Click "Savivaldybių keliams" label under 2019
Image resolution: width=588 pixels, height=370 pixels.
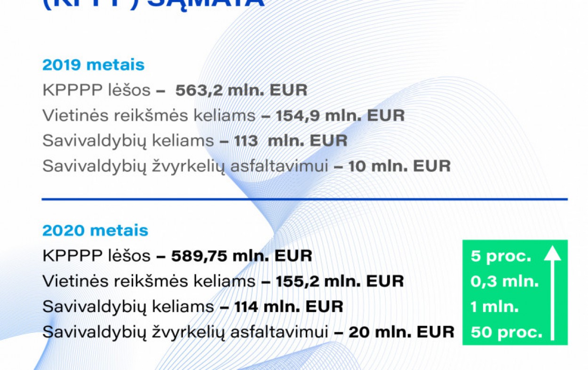(x=128, y=140)
